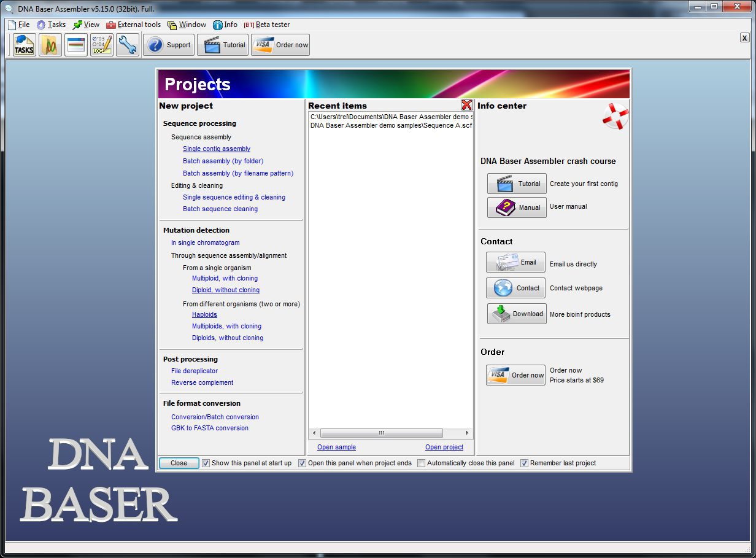
Task: Click the Email contact button
Action: [x=515, y=262]
